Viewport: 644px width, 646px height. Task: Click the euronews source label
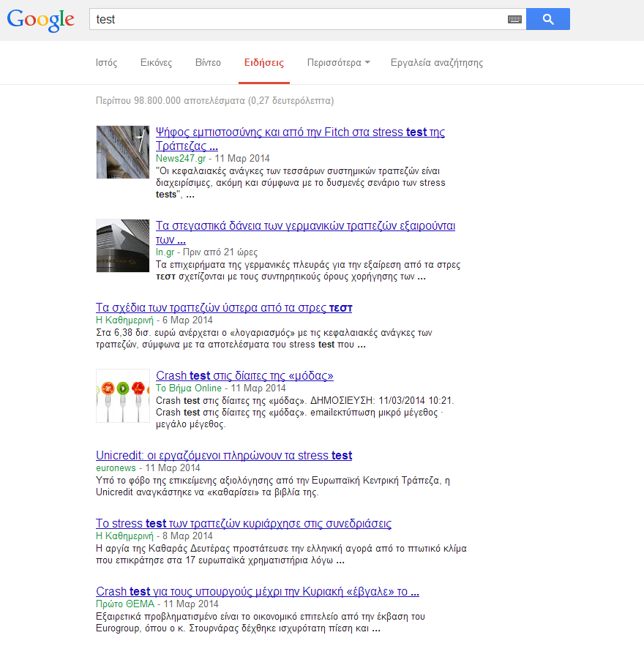(x=116, y=468)
